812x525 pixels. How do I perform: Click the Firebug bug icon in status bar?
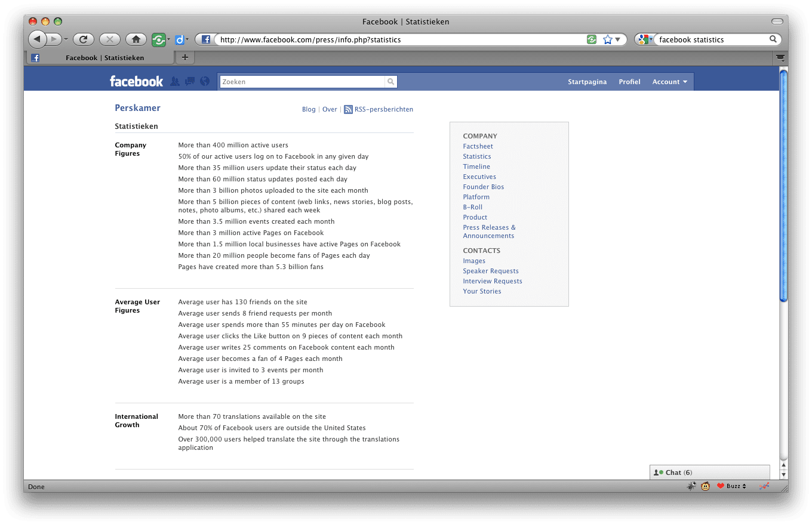(691, 486)
